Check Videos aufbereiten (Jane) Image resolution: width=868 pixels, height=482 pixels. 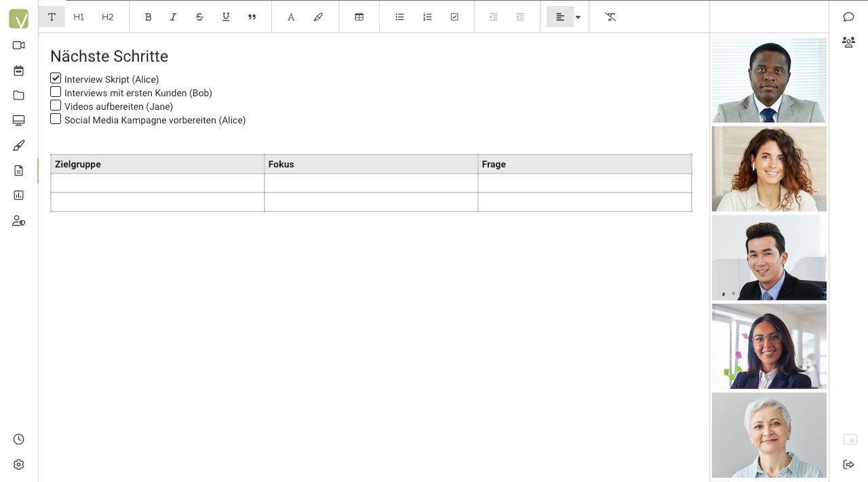point(55,105)
